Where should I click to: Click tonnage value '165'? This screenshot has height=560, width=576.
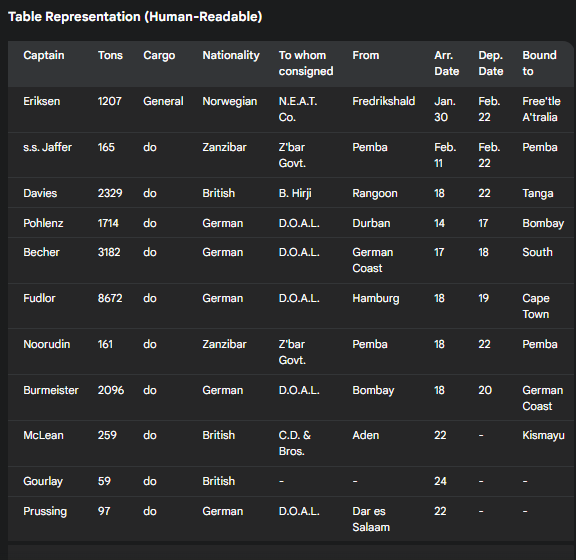(106, 147)
